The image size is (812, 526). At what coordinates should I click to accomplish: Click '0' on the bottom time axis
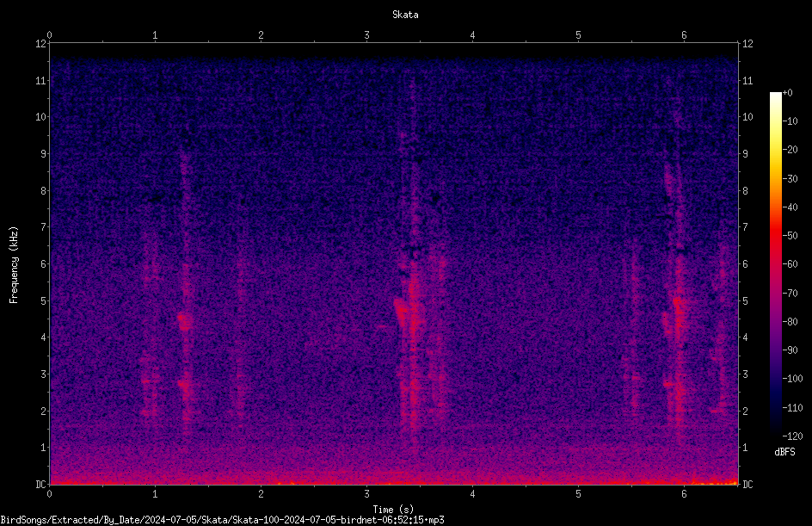coord(49,494)
